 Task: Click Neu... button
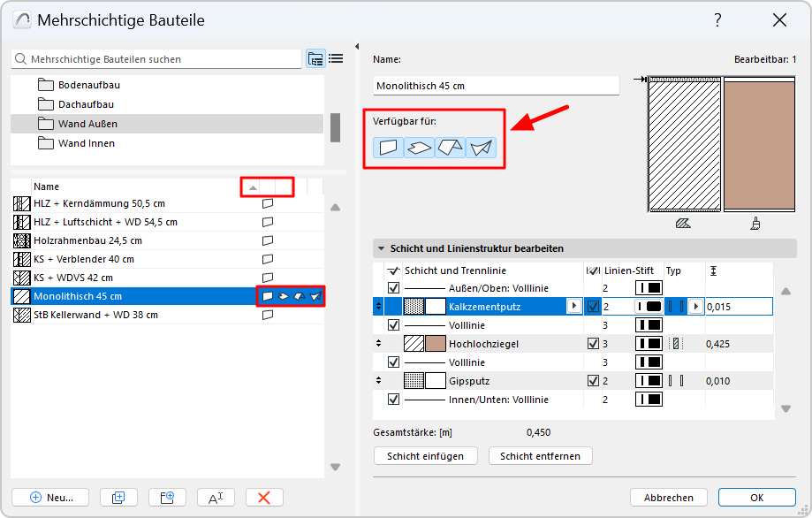point(50,498)
